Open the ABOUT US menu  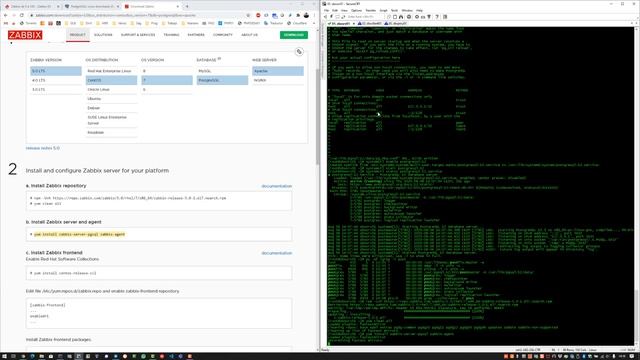pos(249,35)
